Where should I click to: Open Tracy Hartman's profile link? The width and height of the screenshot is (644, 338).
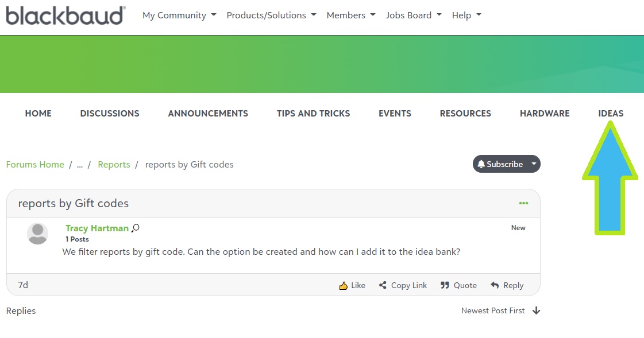click(97, 228)
